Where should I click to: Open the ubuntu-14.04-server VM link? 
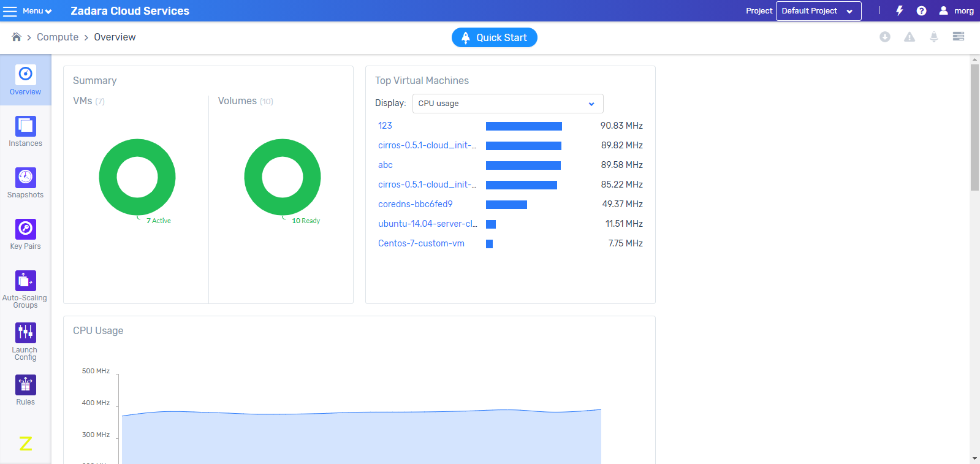point(427,224)
